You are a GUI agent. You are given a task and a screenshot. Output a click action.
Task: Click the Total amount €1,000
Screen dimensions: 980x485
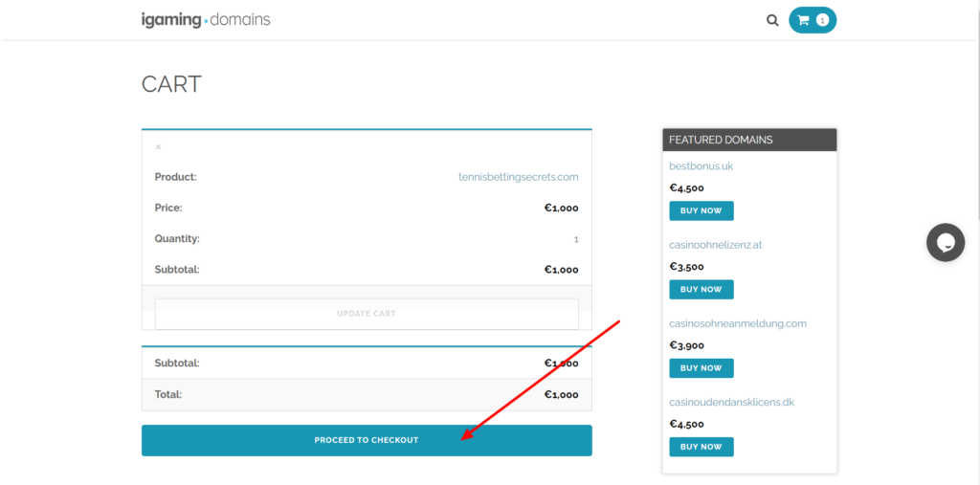(x=561, y=394)
